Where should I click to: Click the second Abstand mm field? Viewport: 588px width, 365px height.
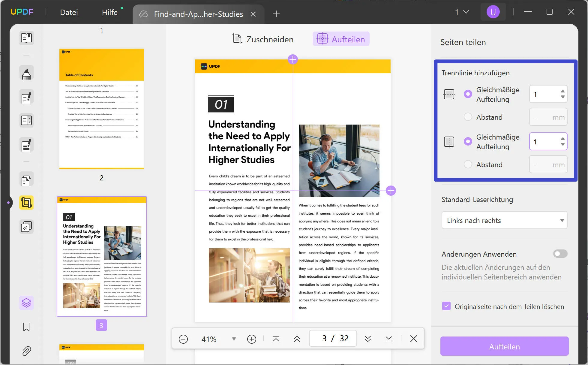(x=548, y=165)
